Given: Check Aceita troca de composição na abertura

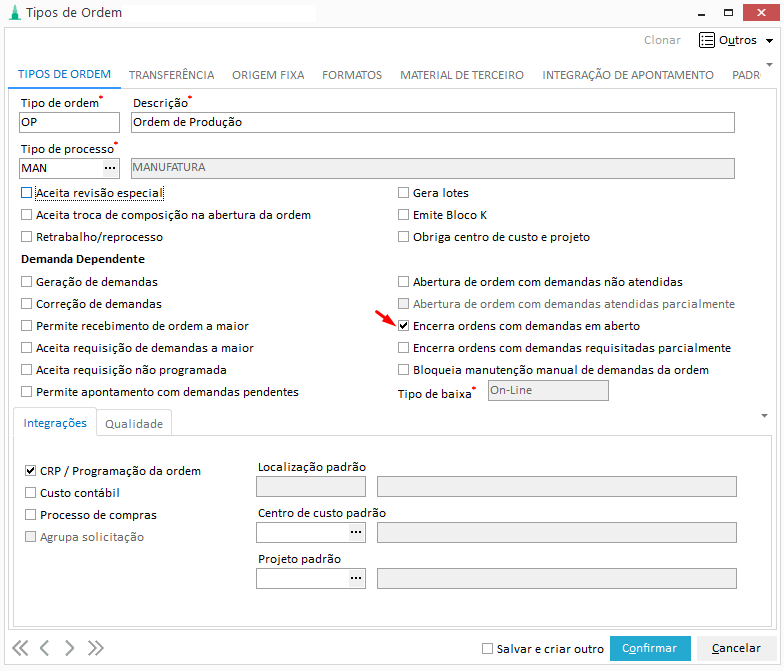Looking at the screenshot, I should click(26, 215).
